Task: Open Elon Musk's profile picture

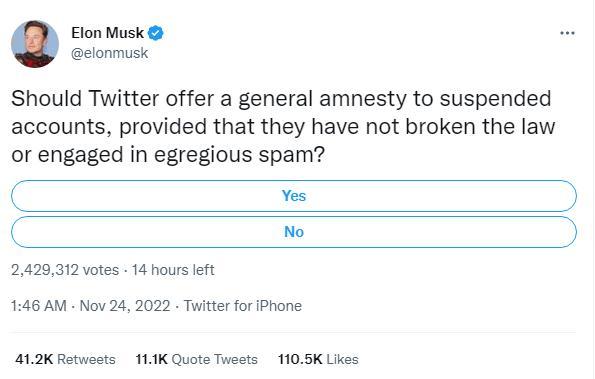Action: point(35,44)
